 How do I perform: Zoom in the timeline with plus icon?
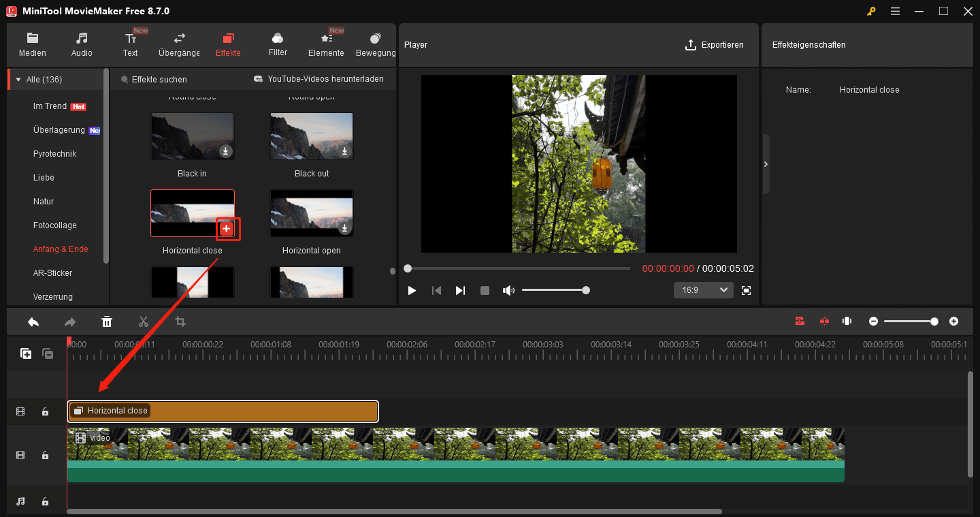954,322
